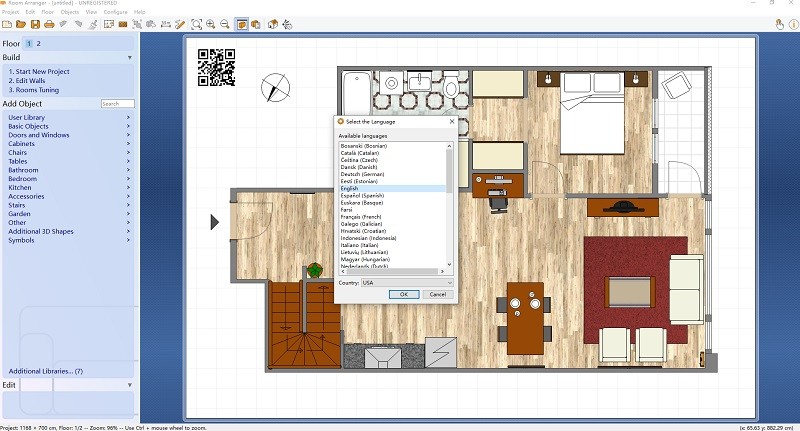This screenshot has height=431, width=800.
Task: Open the Configure menu
Action: pyautogui.click(x=115, y=12)
